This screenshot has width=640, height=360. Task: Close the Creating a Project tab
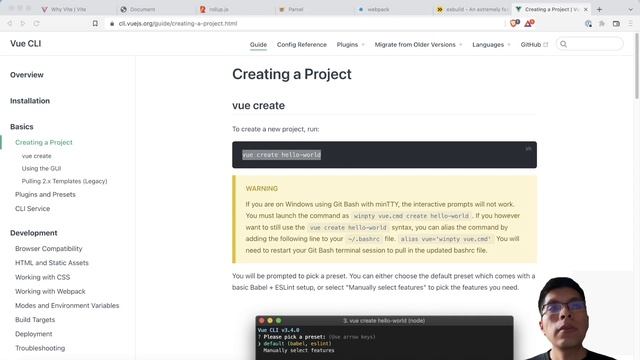click(586, 9)
